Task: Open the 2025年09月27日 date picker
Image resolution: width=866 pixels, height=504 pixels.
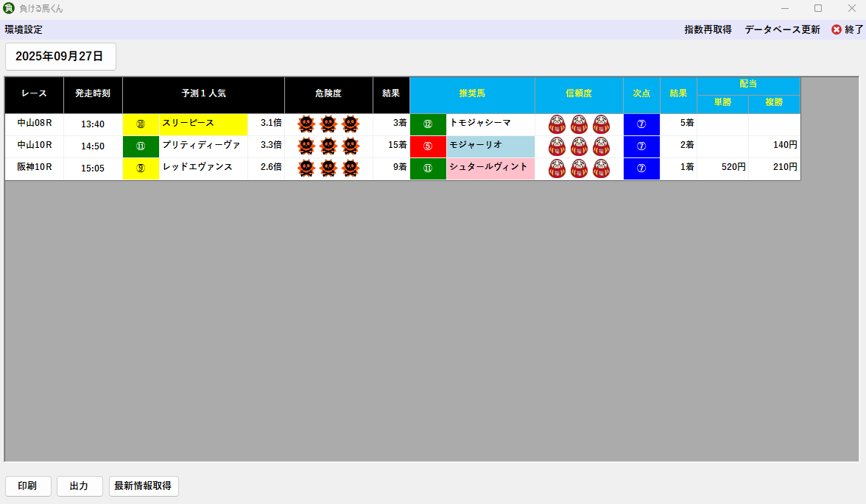Action: point(60,56)
